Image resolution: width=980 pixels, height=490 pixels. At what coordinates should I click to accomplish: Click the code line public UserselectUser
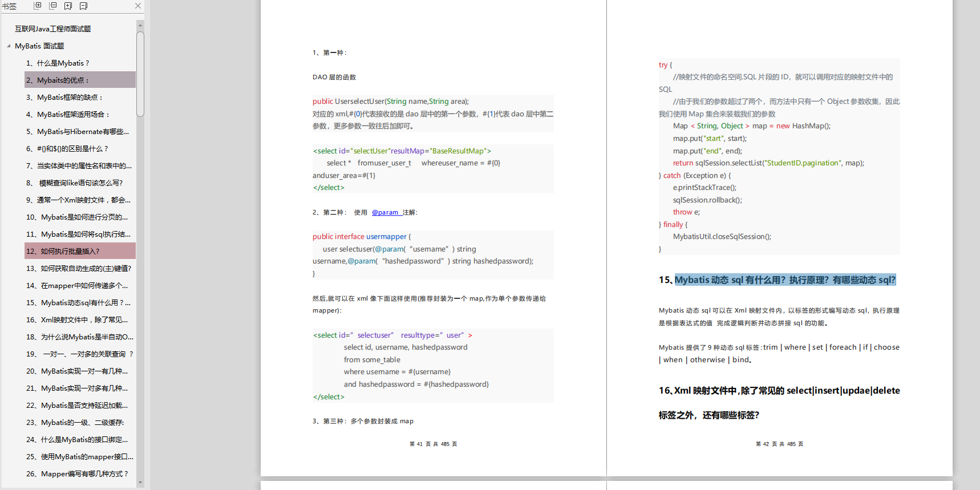coord(391,101)
